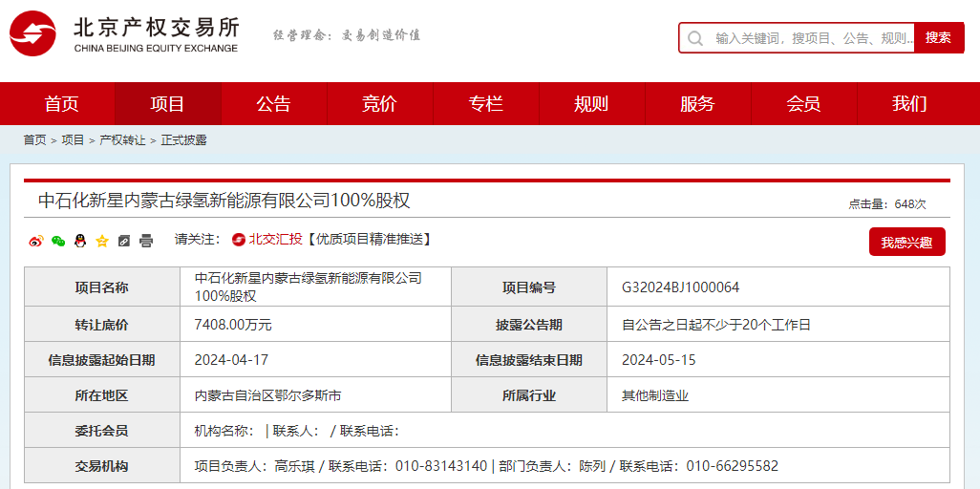980x489 pixels.
Task: Share project to Sina Weibo
Action: tap(36, 241)
